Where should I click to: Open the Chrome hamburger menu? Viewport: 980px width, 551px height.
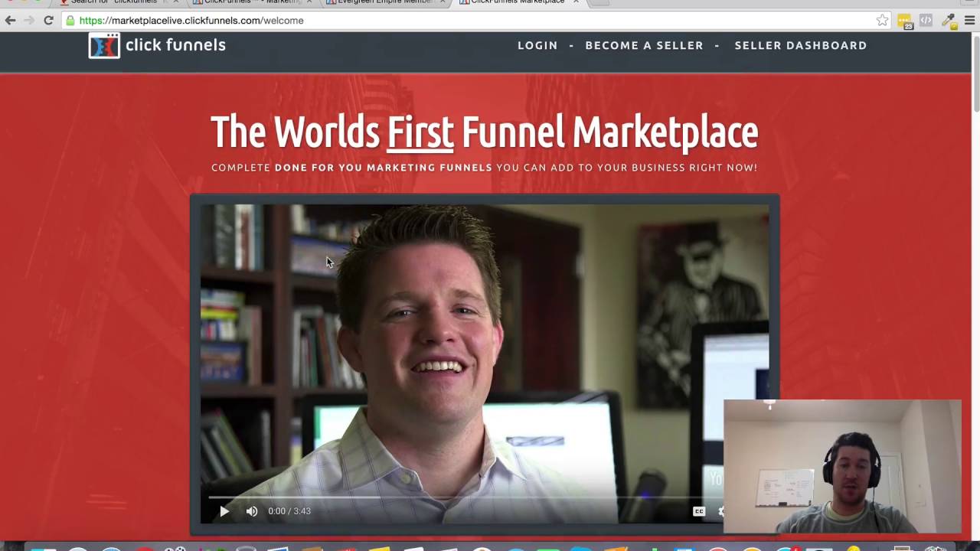tap(969, 21)
